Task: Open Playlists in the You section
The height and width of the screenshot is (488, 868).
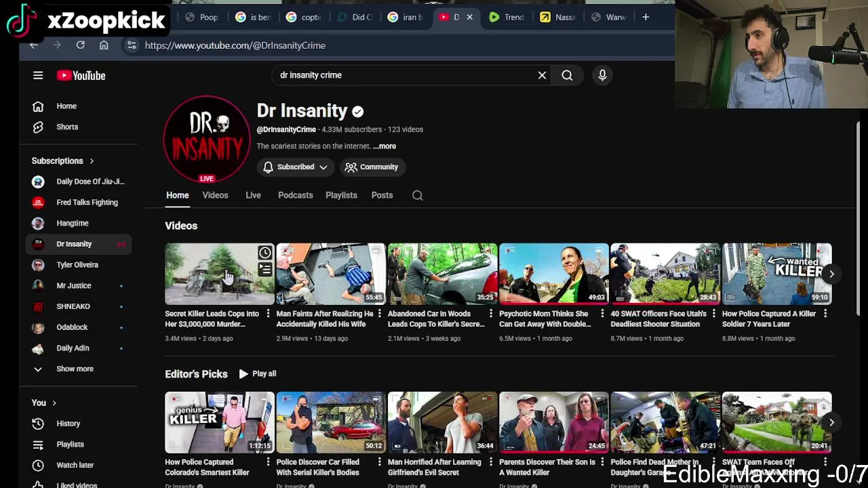Action: [79, 445]
